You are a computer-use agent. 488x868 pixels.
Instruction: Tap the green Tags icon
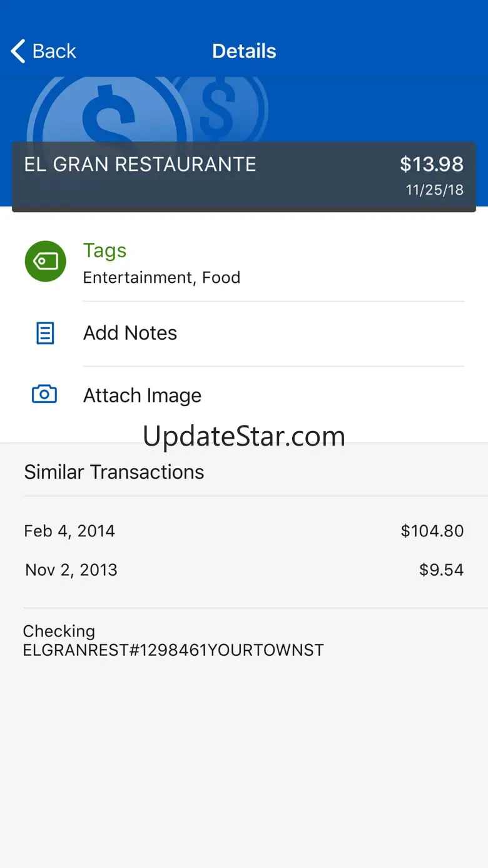[45, 261]
